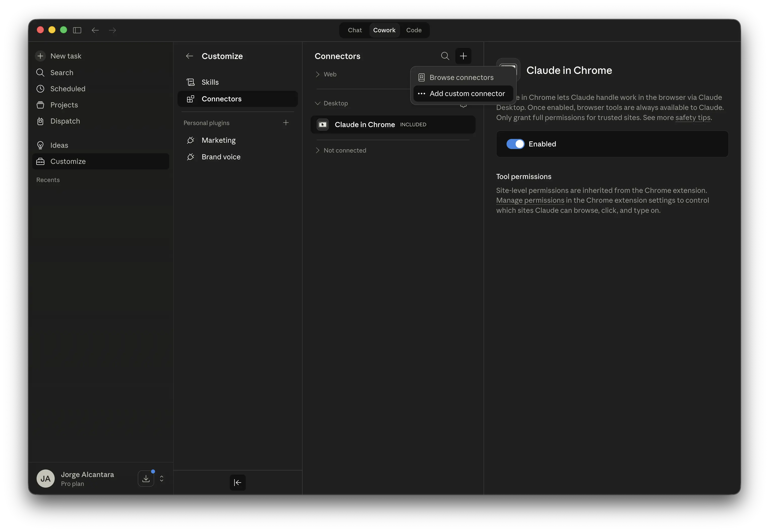Viewport: 769px width, 532px height.
Task: Open the safety tips link
Action: (x=693, y=118)
